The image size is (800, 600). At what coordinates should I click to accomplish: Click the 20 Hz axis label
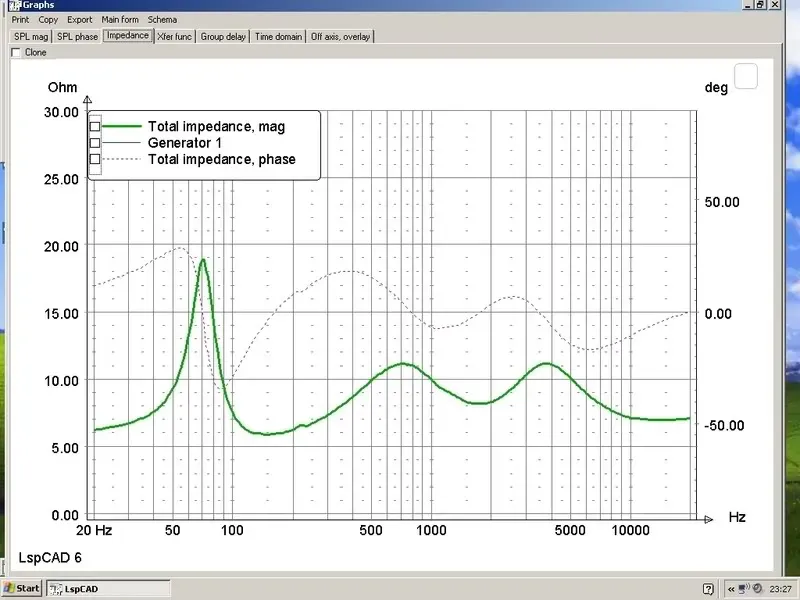[x=94, y=530]
